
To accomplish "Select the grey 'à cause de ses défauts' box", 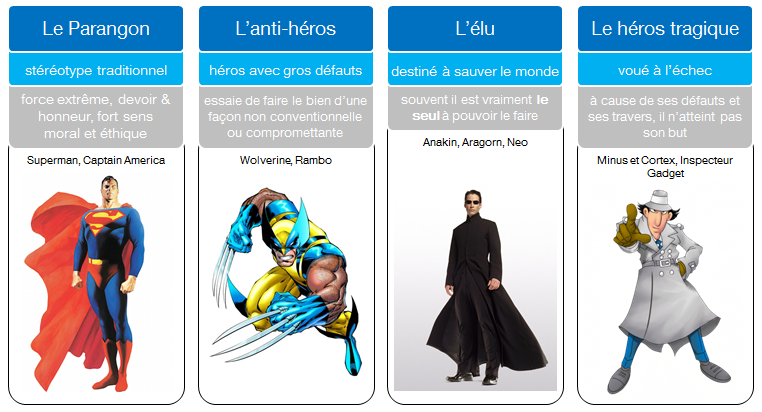I will coord(665,117).
